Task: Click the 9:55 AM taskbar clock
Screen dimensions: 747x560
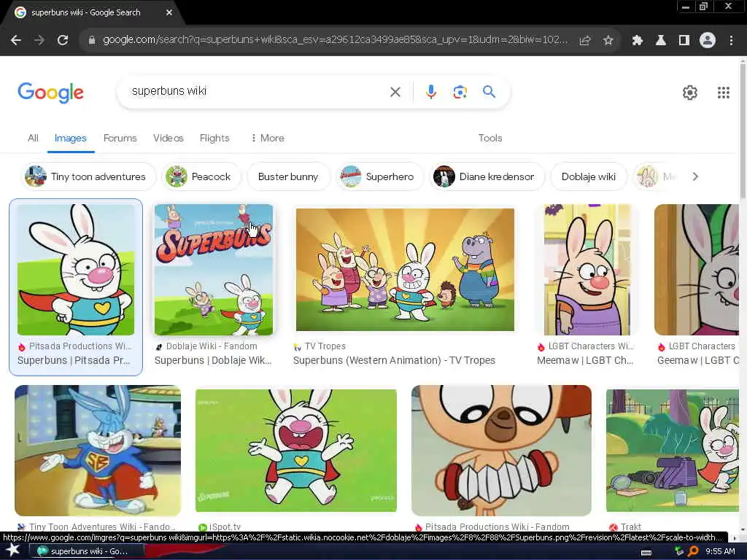Action: 720,551
